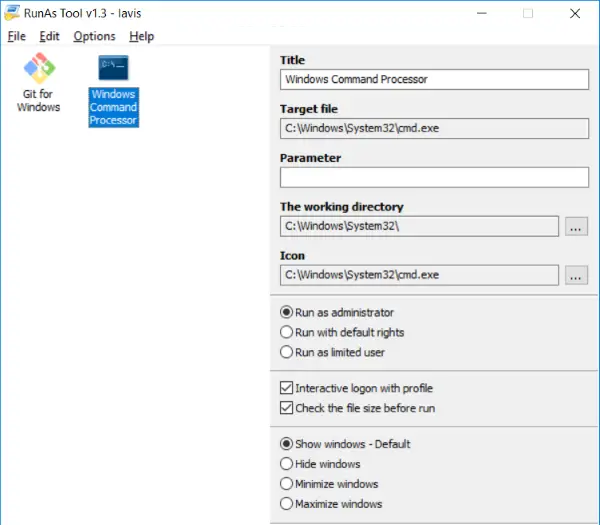The image size is (600, 525).
Task: Select Run with default rights option
Action: click(342, 332)
